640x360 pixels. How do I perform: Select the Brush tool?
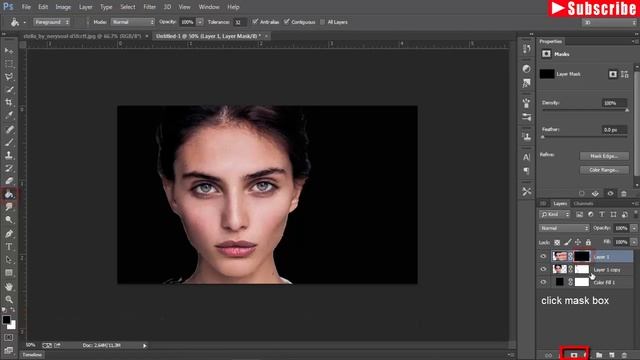[x=9, y=142]
